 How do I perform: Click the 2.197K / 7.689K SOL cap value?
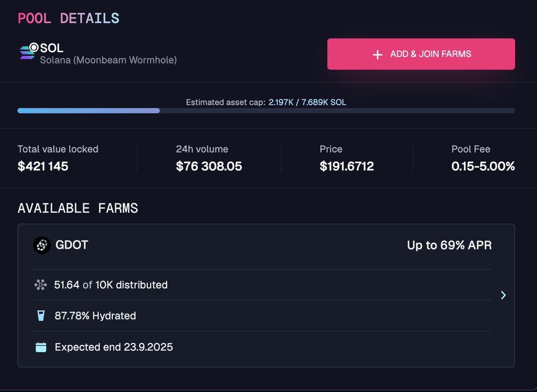coord(307,102)
